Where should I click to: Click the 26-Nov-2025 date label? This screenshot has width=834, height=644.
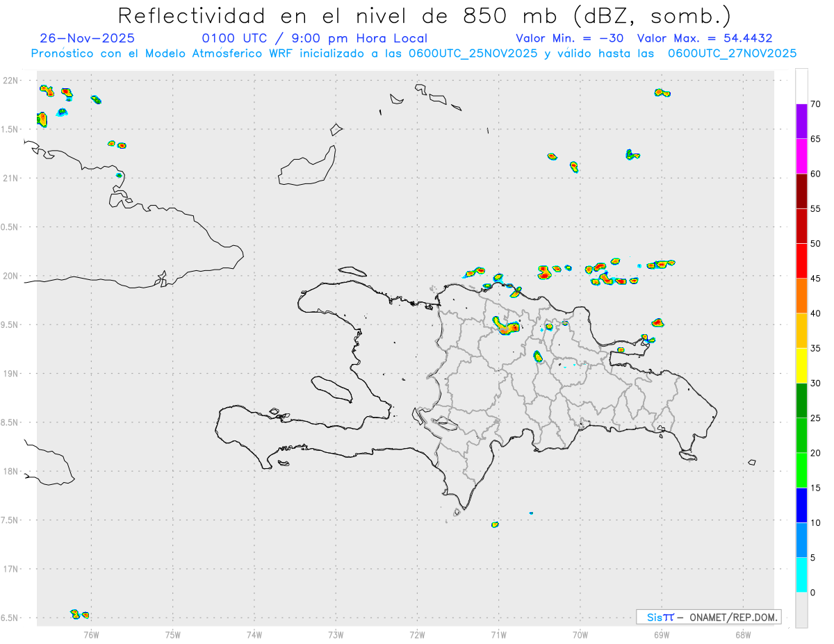[88, 38]
